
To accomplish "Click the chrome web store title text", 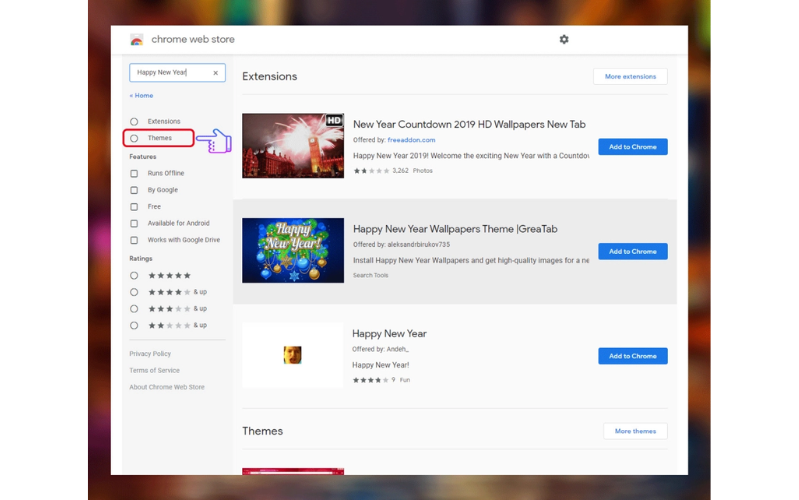I will pos(193,39).
